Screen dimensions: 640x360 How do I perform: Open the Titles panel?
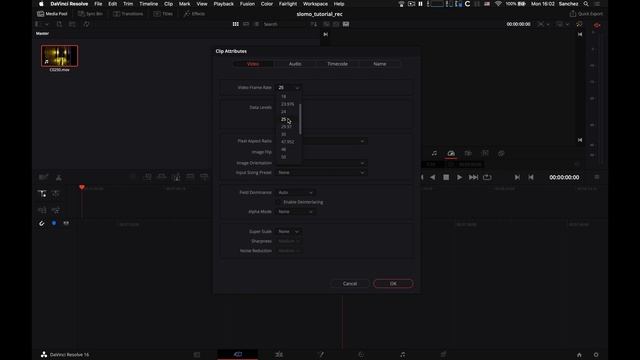click(x=163, y=14)
